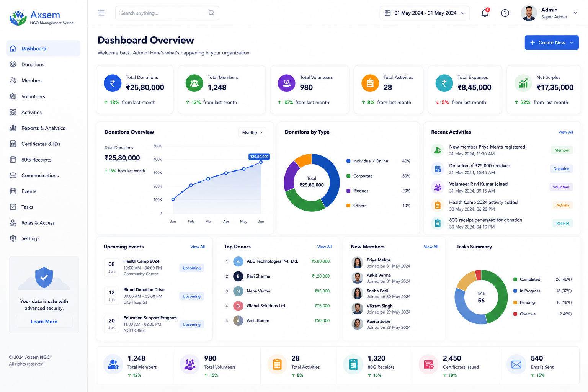Click the Corporate green legend swatch
This screenshot has height=392, width=588.
click(348, 176)
